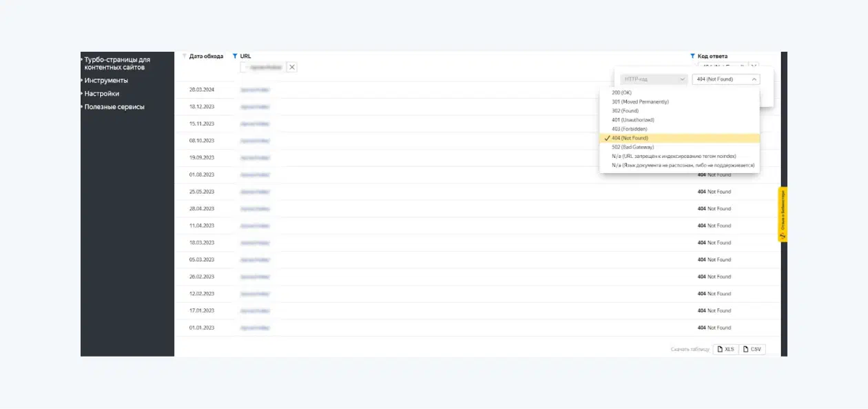Click the date 01.01.2023 row
The image size is (868, 409).
click(x=202, y=328)
